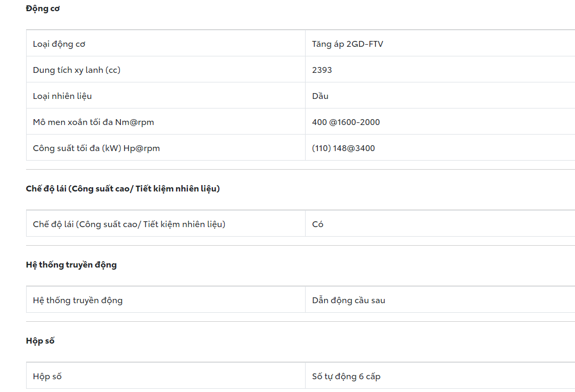Select the Hệ thống truyền động table label
Viewport: 575px width, 392px height.
[78, 300]
